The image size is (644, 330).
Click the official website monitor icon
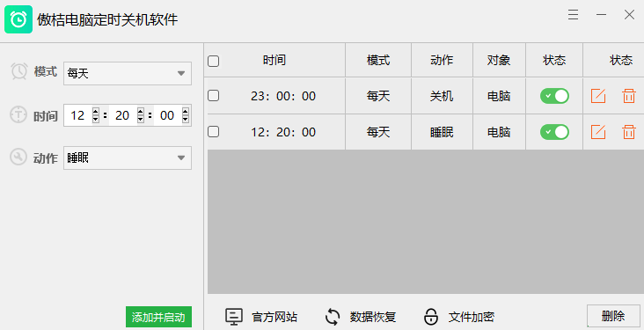[234, 317]
